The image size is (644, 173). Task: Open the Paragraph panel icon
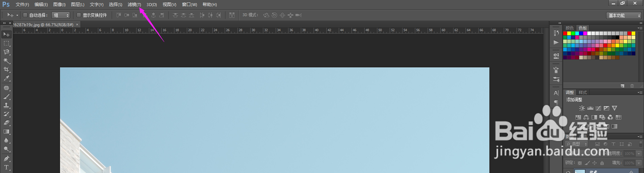click(x=556, y=102)
